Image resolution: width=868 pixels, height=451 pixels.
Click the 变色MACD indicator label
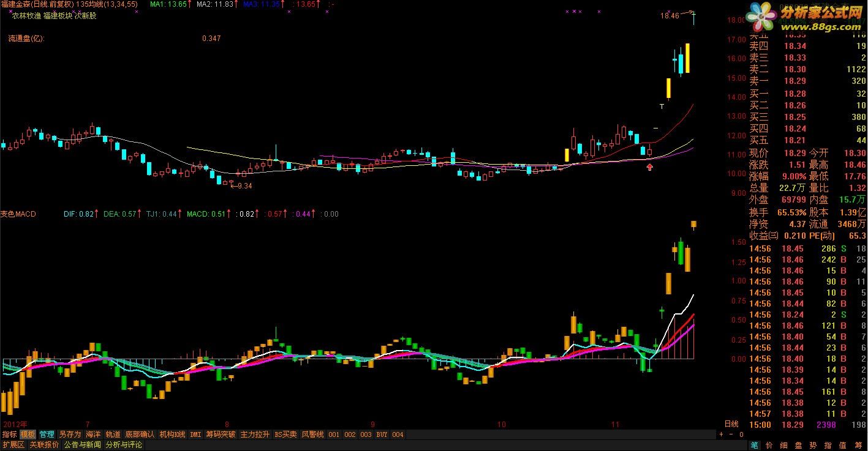[x=18, y=214]
